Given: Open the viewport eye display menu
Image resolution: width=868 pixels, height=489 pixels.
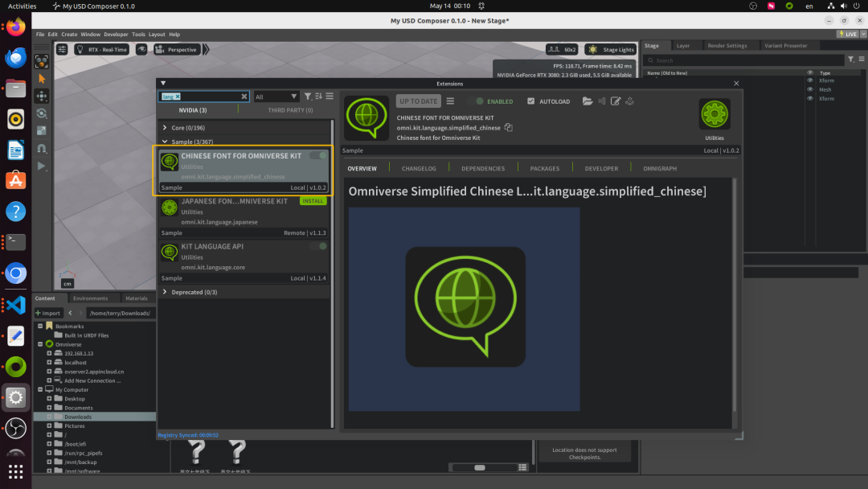Looking at the screenshot, I should coord(141,49).
